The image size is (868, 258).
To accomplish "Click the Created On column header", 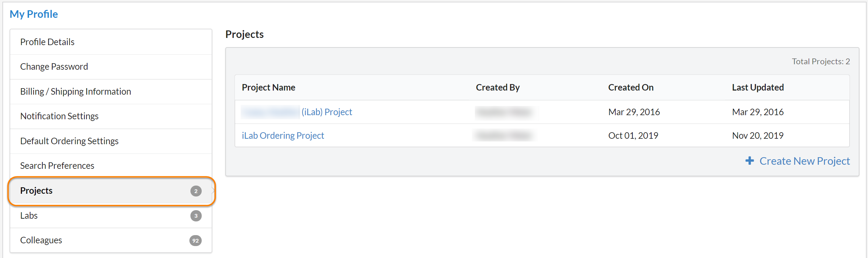I will tap(630, 87).
